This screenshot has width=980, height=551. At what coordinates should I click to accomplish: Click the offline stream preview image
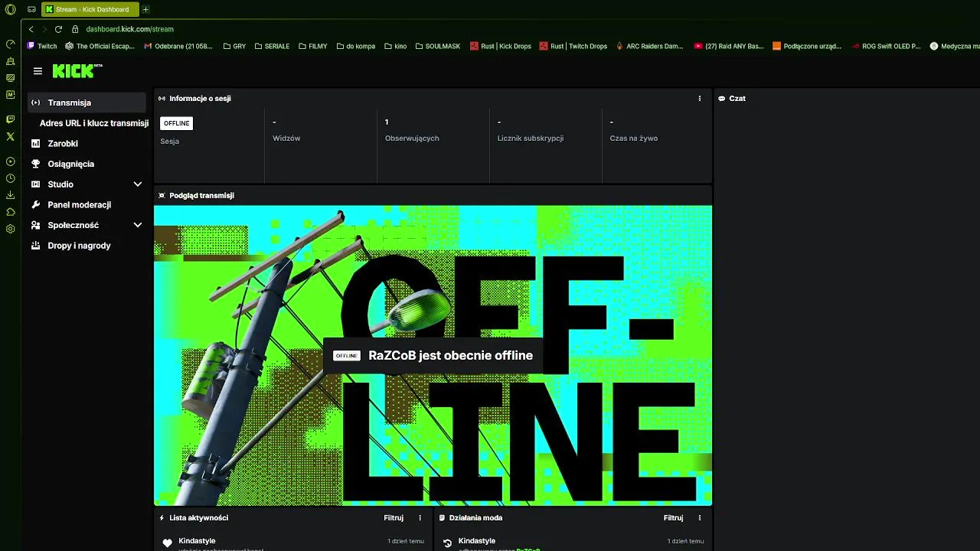(x=433, y=355)
